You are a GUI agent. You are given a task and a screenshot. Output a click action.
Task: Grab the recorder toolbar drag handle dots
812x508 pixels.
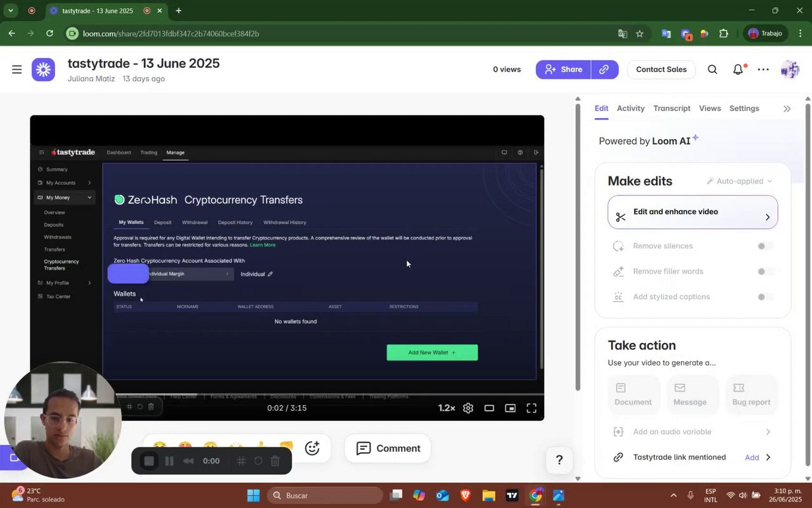click(x=241, y=461)
